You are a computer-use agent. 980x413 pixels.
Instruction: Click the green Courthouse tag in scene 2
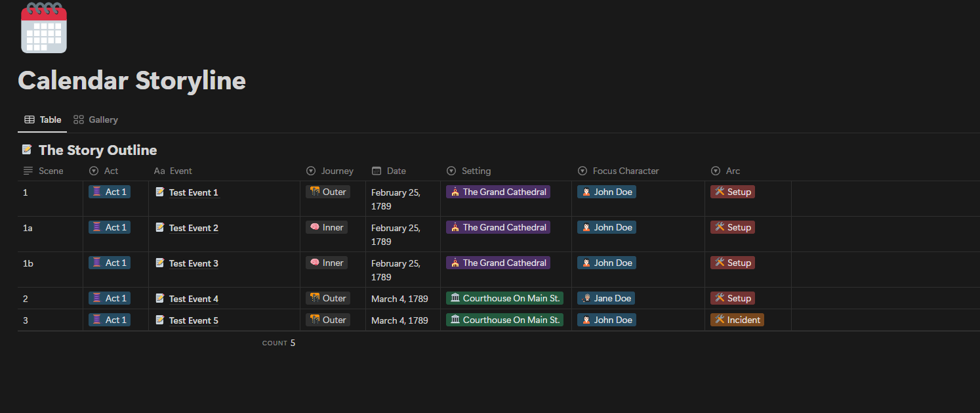click(x=504, y=298)
